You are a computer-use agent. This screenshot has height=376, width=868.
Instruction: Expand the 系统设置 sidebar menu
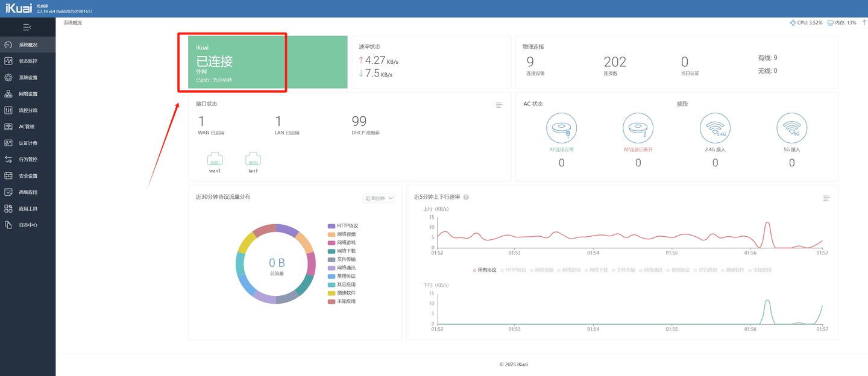[28, 78]
